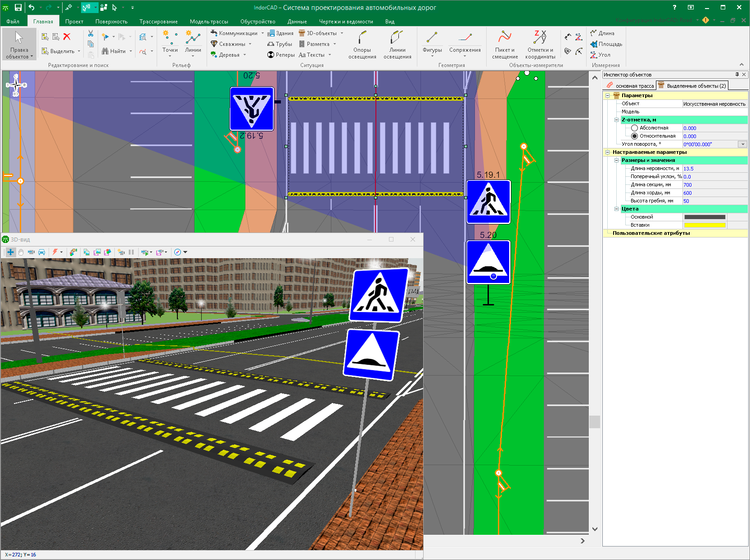Click the 'Найти' button
Image resolution: width=750 pixels, height=560 pixels.
coord(113,51)
